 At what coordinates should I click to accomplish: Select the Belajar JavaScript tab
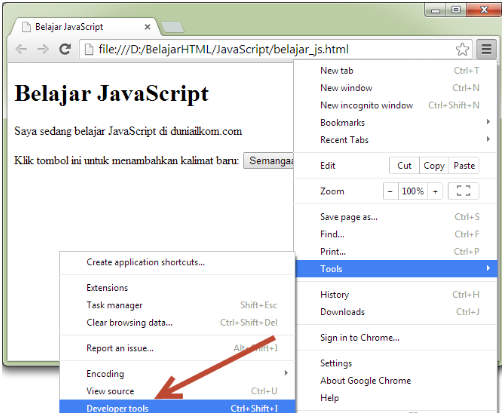pyautogui.click(x=86, y=27)
